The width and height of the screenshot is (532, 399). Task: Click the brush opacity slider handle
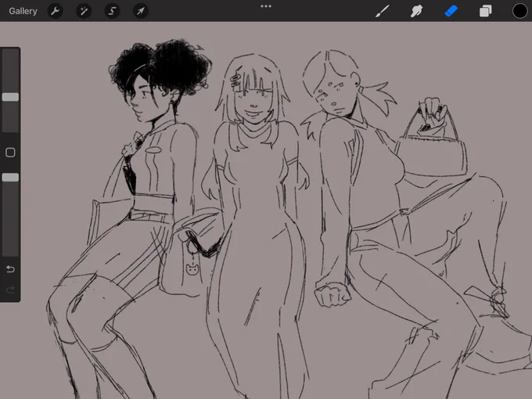coord(10,178)
